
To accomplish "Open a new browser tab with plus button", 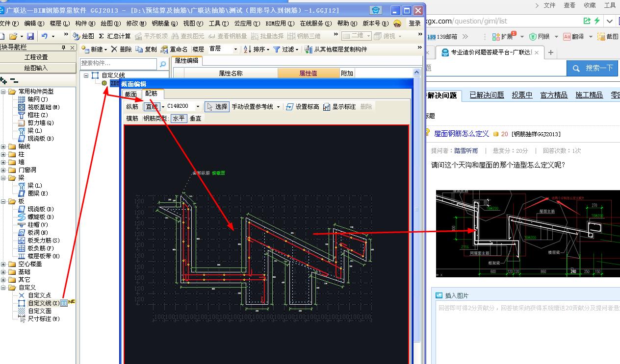I will 550,52.
